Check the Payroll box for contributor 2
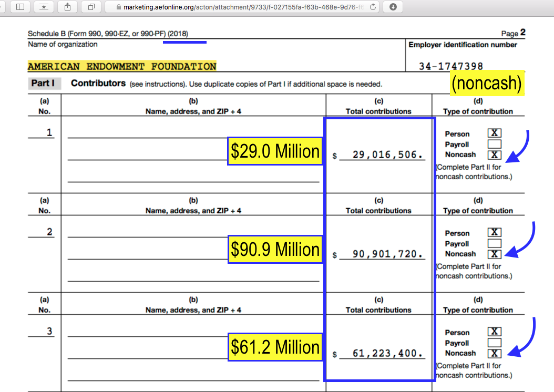 point(495,243)
